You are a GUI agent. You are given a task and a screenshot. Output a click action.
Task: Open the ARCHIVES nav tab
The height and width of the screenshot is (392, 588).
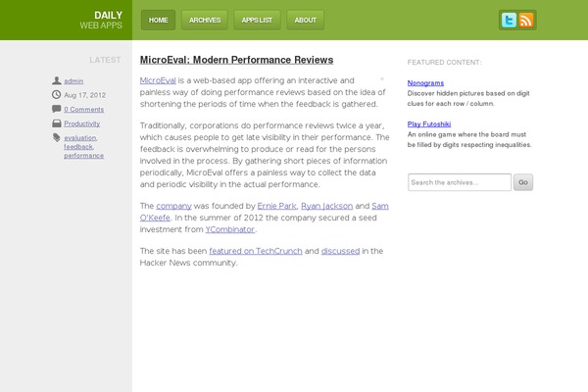(205, 20)
